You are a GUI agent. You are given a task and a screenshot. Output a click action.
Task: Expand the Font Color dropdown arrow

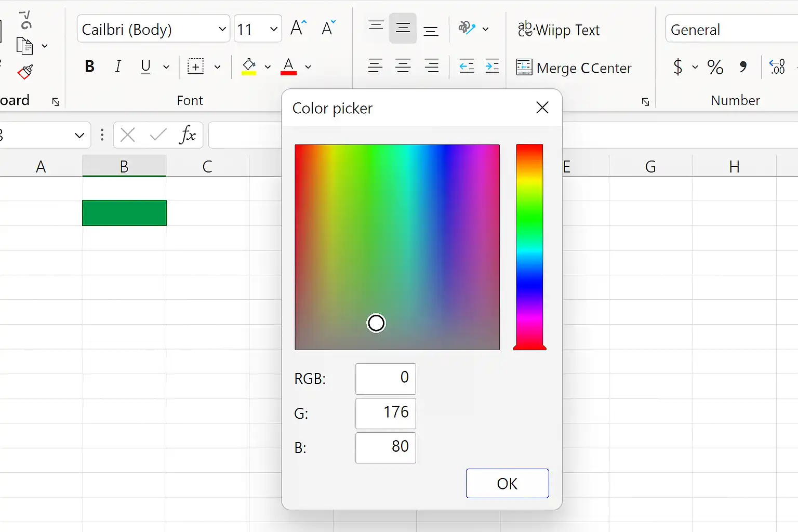(308, 67)
